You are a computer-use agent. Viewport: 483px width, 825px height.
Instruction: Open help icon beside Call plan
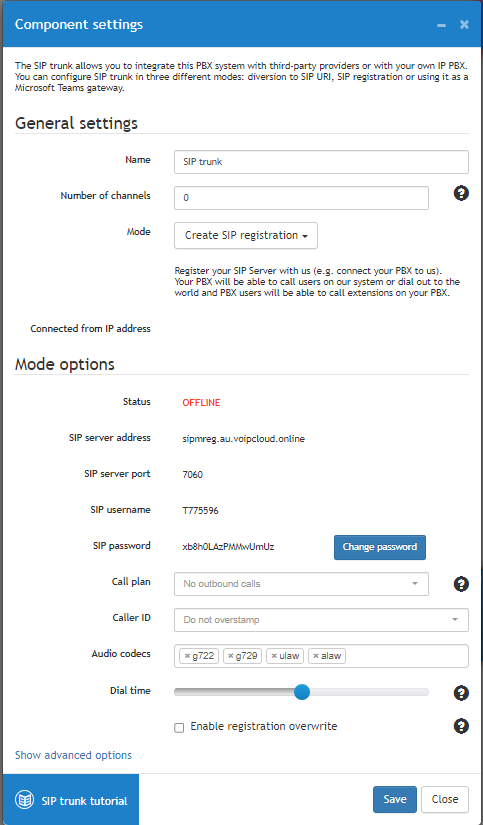[461, 584]
